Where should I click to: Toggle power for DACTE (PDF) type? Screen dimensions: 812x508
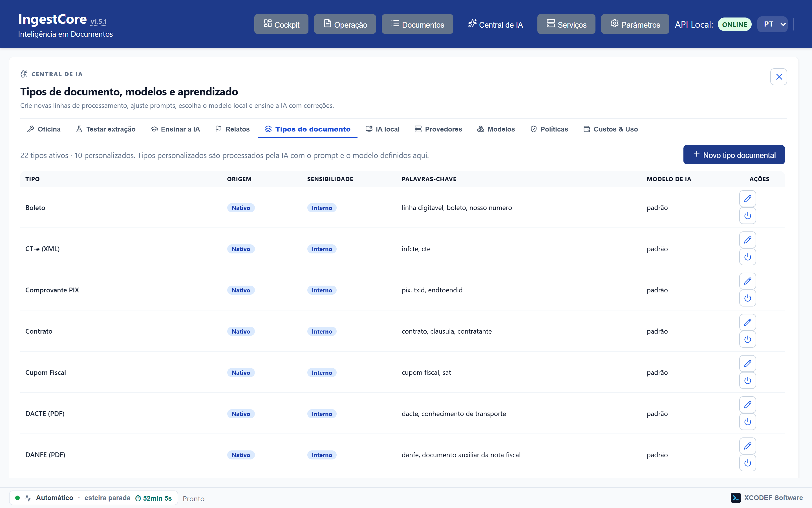[x=747, y=422]
